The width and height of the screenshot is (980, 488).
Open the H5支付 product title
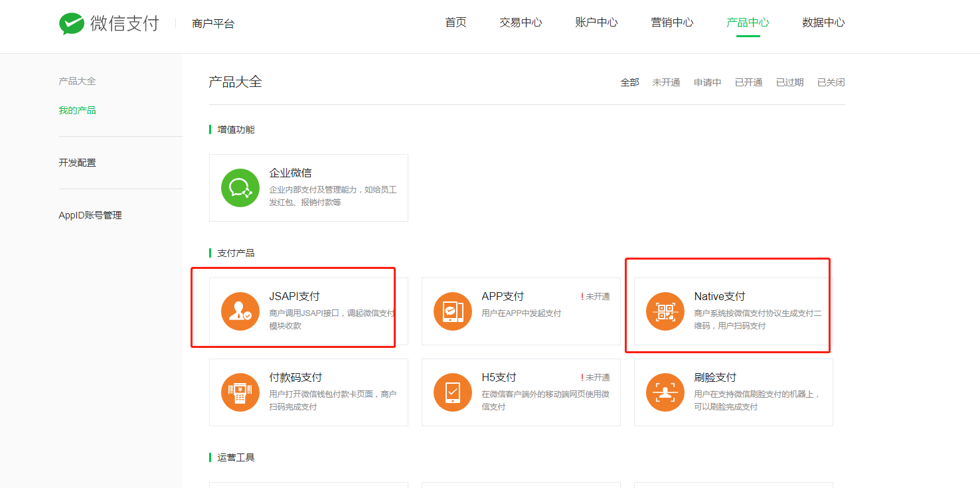pyautogui.click(x=499, y=377)
